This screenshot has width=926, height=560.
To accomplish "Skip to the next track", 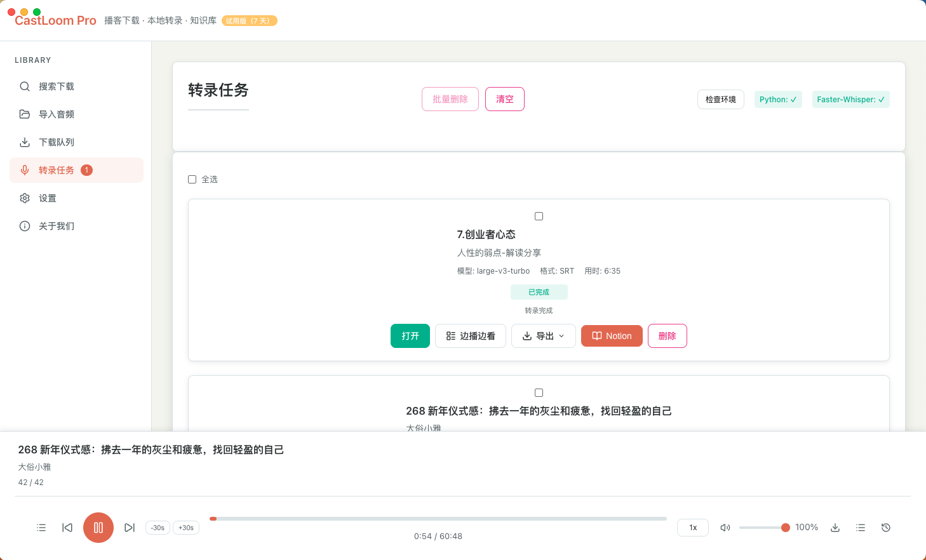I will 130,527.
